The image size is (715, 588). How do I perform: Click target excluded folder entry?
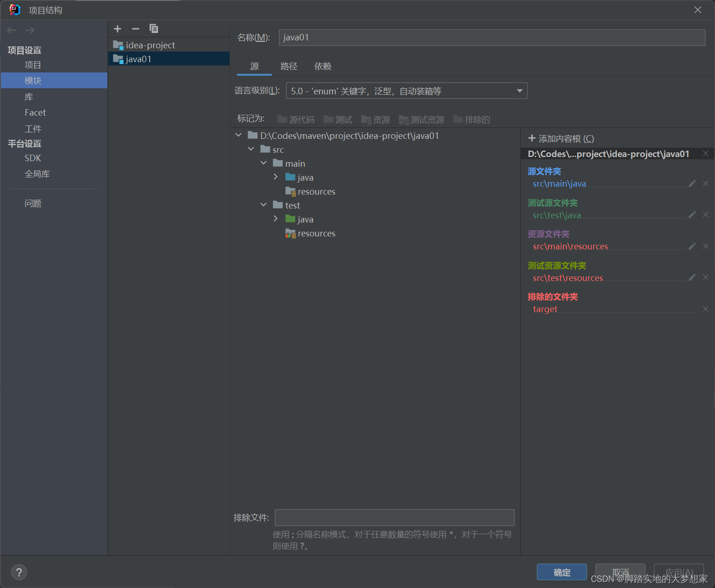pos(545,309)
